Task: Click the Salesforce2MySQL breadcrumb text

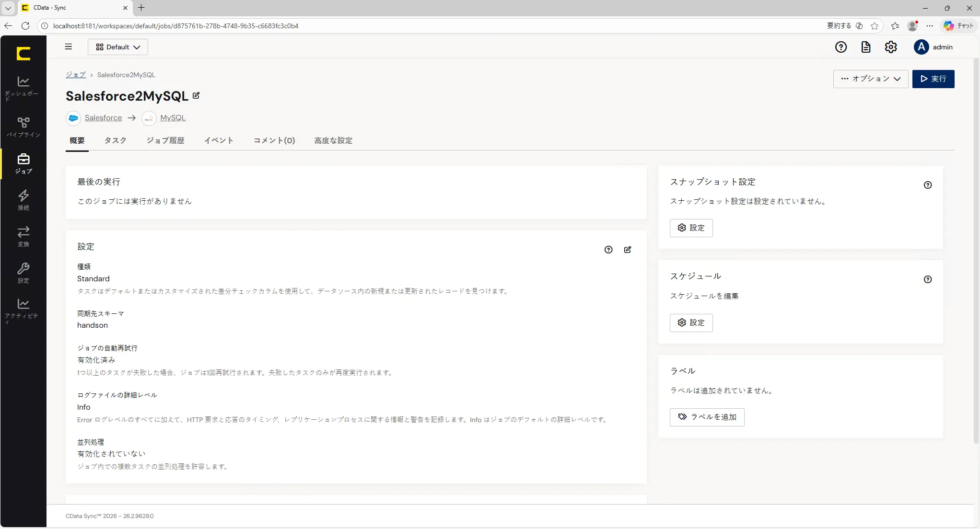Action: (126, 75)
